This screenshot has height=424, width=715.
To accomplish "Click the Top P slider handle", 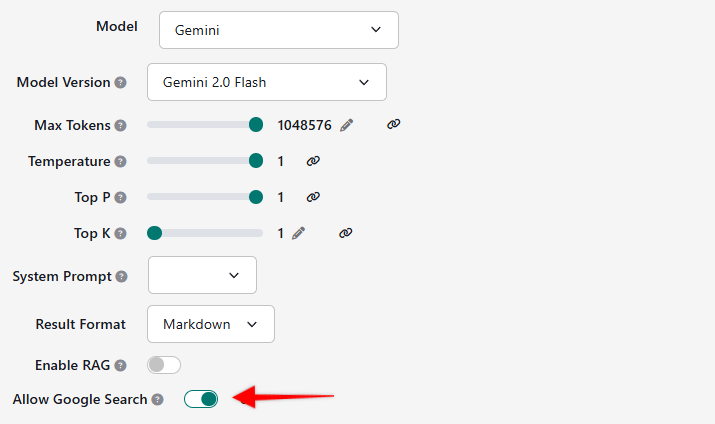I will (x=256, y=197).
